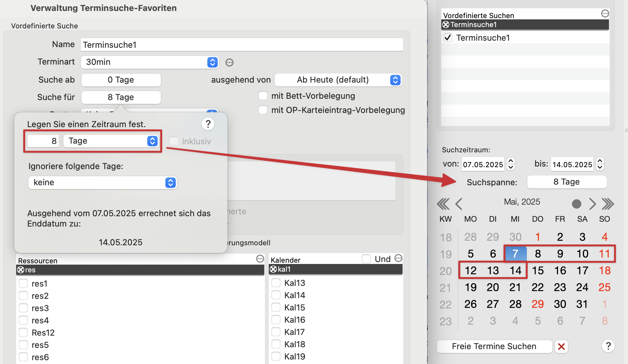Edit the Name field Terminsuche1
This screenshot has width=628, height=364.
tap(242, 45)
